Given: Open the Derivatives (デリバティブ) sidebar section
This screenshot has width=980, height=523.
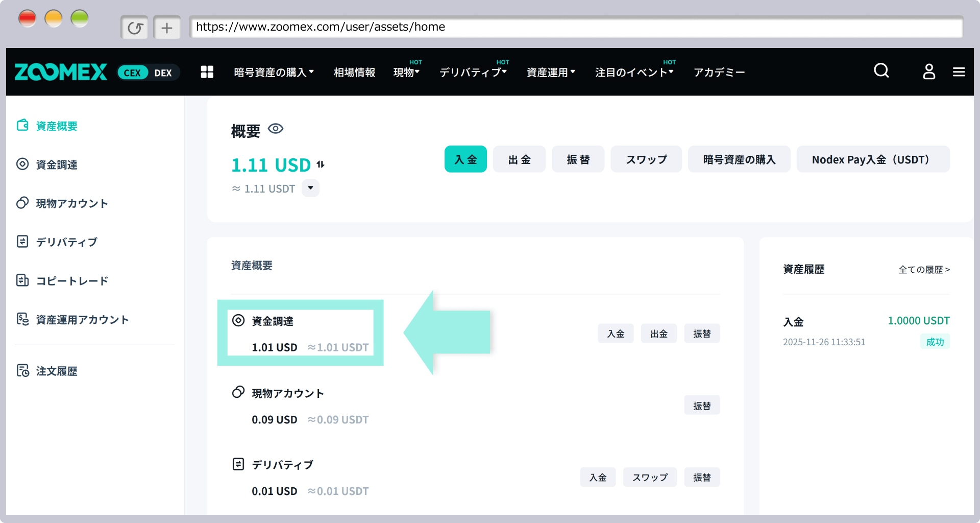Looking at the screenshot, I should pos(22,241).
